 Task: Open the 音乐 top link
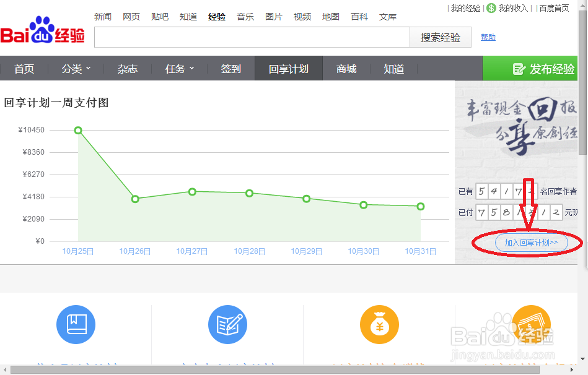point(245,17)
